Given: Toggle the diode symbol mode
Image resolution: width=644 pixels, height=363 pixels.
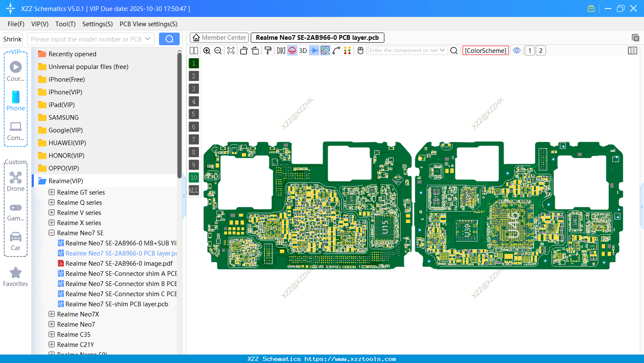Looking at the screenshot, I should point(314,50).
